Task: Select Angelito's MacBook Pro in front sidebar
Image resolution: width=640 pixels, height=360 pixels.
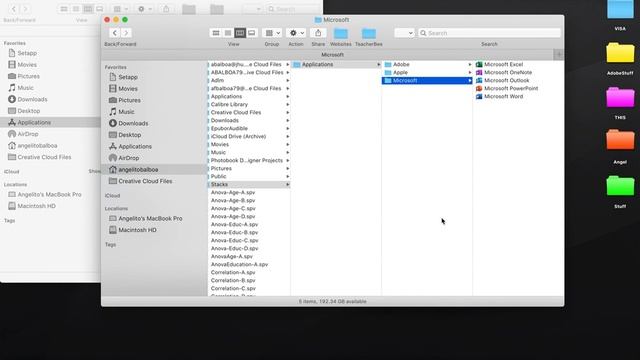Action: pos(153,218)
